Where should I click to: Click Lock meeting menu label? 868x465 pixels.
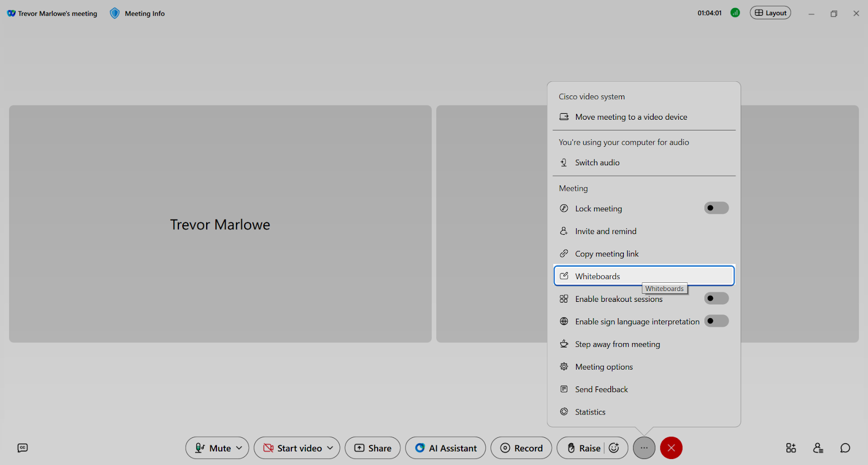tap(598, 209)
